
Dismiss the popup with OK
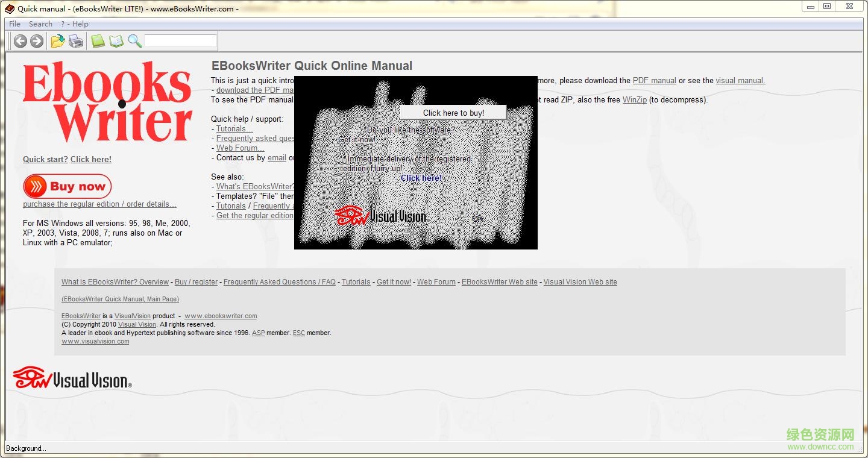coord(477,219)
